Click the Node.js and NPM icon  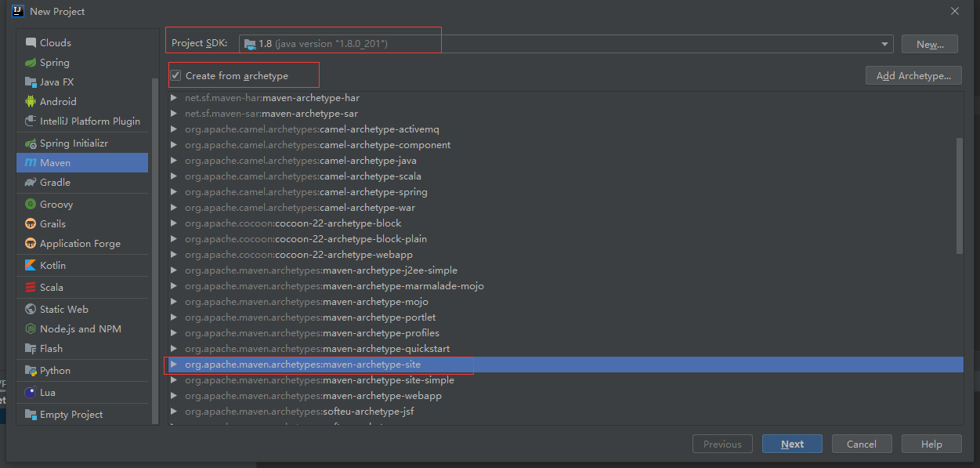[x=31, y=329]
